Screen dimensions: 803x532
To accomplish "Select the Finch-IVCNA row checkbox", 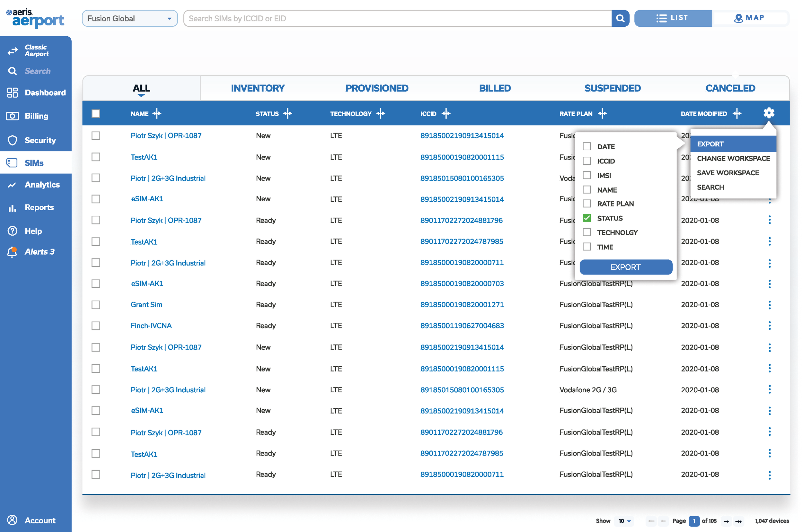I will 96,326.
